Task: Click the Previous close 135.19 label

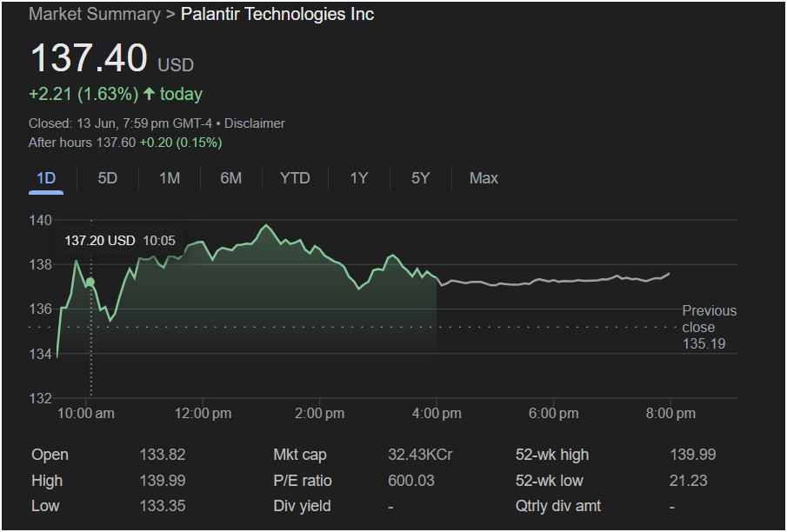Action: (710, 327)
